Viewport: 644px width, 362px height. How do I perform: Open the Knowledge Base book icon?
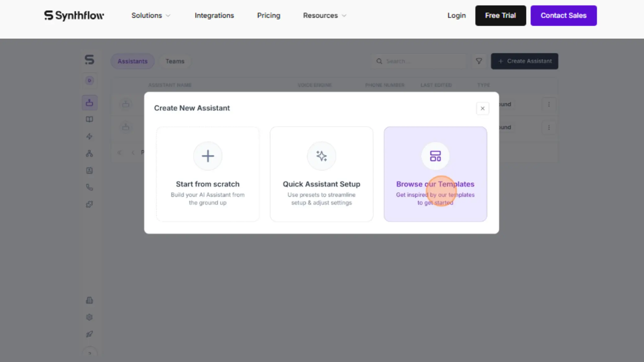[89, 119]
